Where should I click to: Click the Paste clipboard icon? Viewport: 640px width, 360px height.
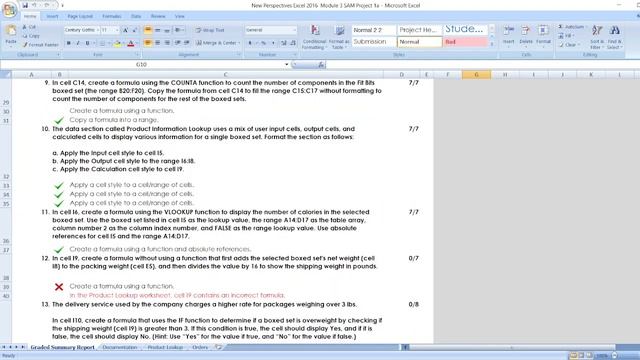tap(11, 31)
